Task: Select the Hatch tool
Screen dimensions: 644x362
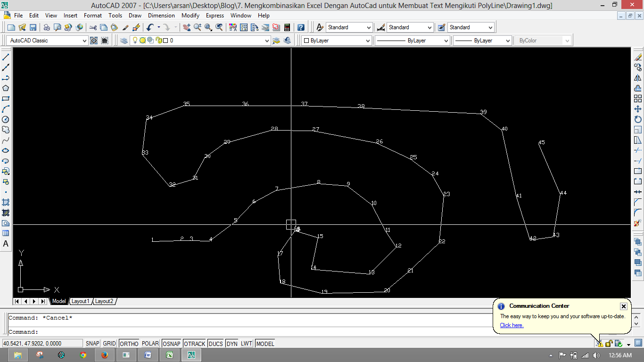Action: [x=6, y=202]
